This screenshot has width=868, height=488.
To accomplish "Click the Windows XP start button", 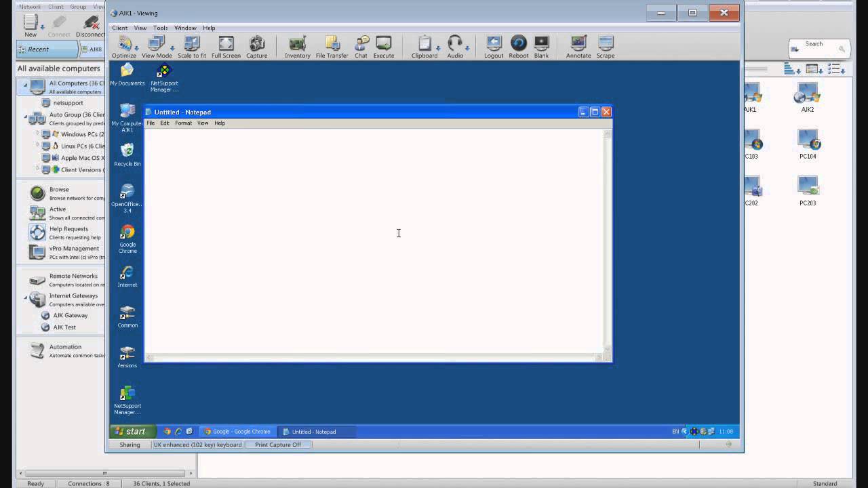I will 131,432.
